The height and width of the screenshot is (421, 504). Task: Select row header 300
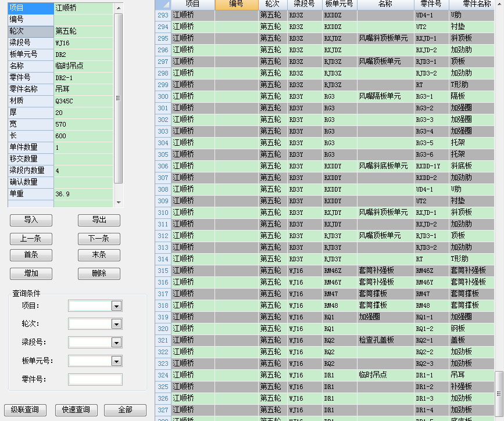coord(163,96)
